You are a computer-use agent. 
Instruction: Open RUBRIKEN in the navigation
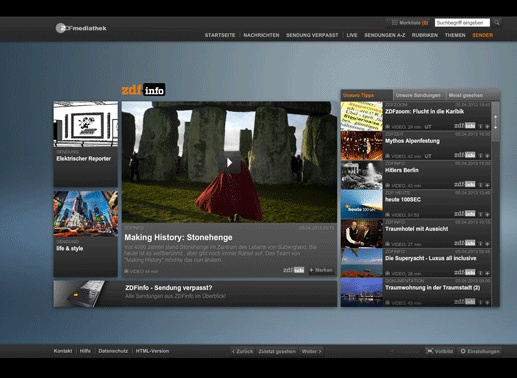click(x=425, y=35)
